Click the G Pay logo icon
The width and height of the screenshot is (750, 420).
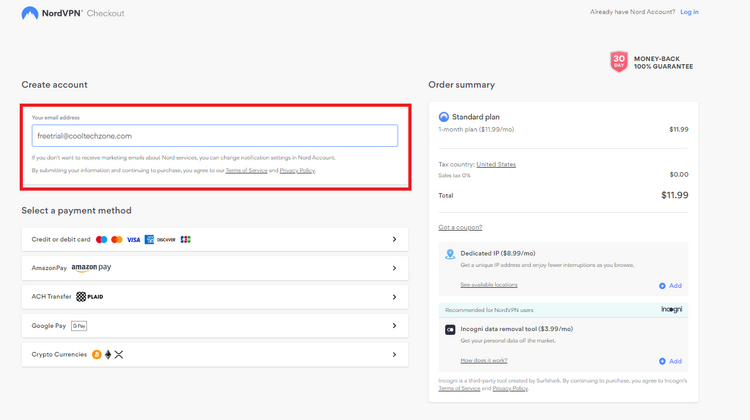(x=79, y=326)
